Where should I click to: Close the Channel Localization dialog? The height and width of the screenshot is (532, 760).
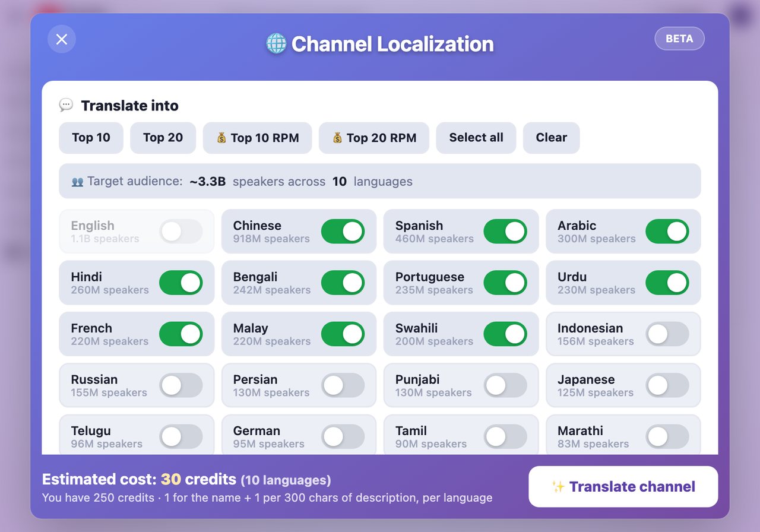[x=62, y=39]
